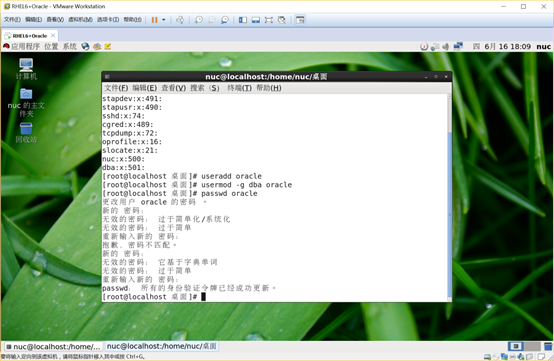Click the terminal title nuc@localhost:/home/nuc/桌面
The width and height of the screenshot is (554, 361).
click(x=266, y=77)
